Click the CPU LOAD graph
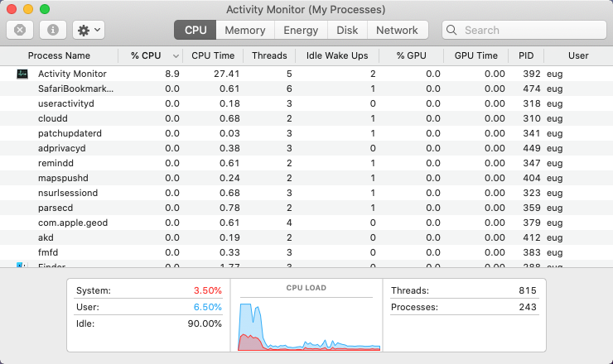 [309, 327]
